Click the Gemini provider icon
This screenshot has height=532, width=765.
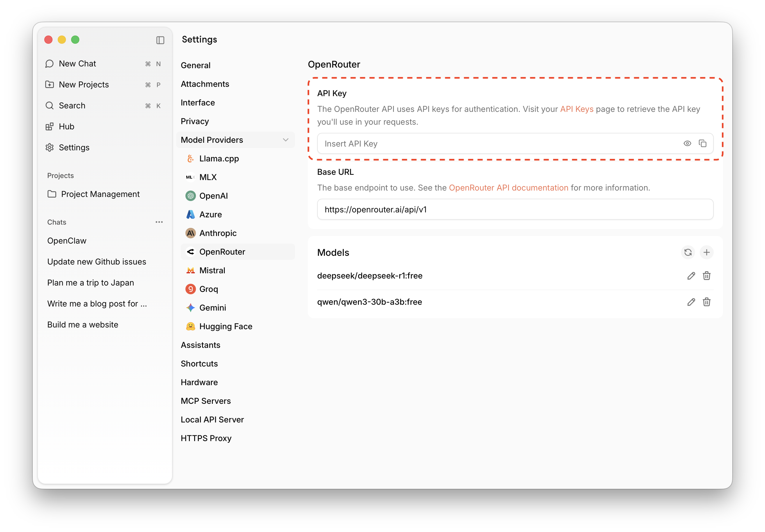pyautogui.click(x=191, y=308)
